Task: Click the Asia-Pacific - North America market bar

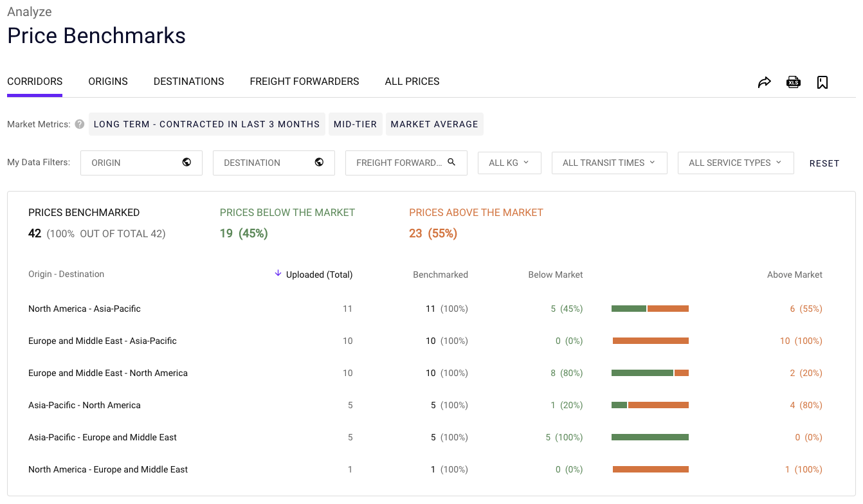Action: point(650,405)
